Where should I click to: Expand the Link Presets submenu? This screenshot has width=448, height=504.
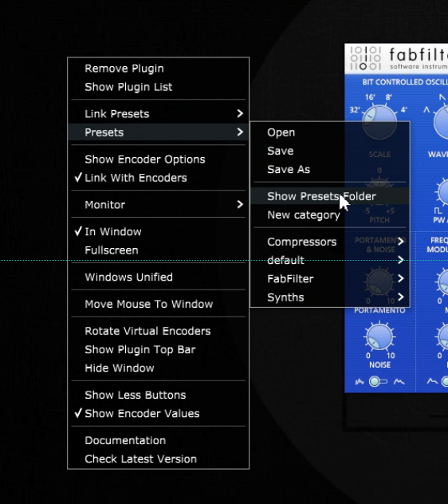(x=158, y=114)
